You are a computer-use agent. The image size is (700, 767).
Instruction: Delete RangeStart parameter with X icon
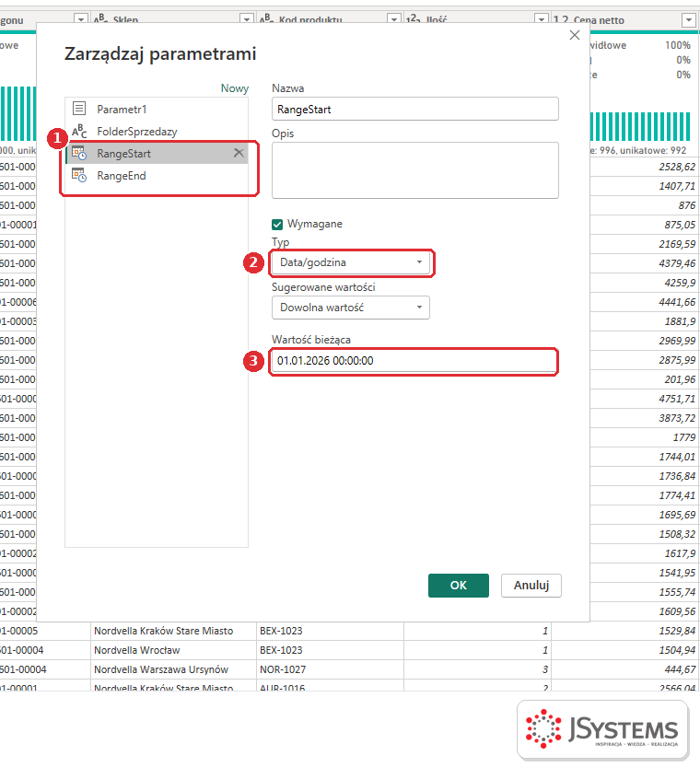pos(239,153)
